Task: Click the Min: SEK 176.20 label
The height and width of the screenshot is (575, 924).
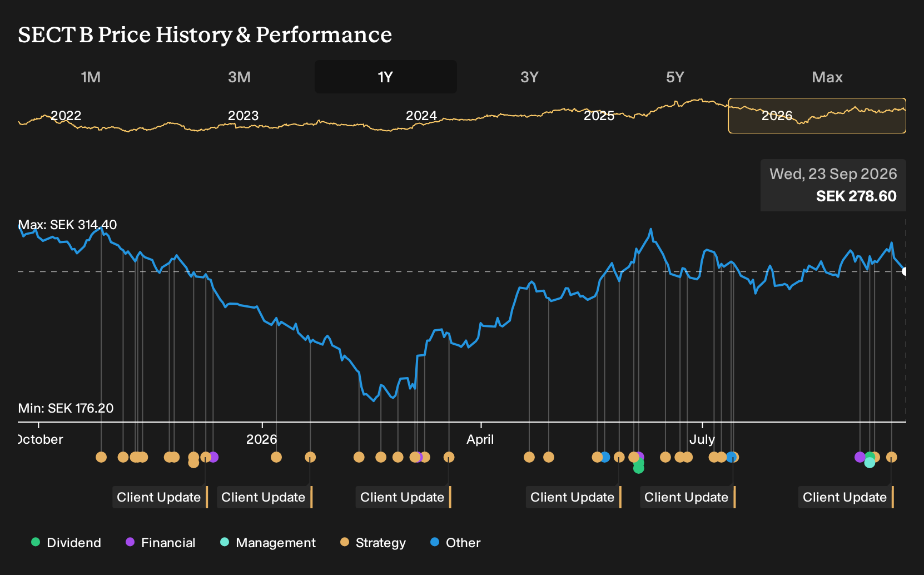Action: click(66, 408)
